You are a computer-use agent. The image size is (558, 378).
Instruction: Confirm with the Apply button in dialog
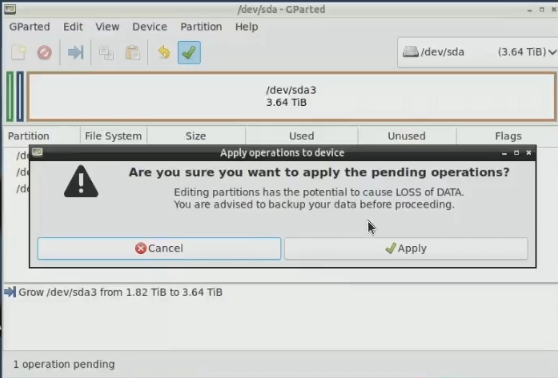pyautogui.click(x=406, y=248)
